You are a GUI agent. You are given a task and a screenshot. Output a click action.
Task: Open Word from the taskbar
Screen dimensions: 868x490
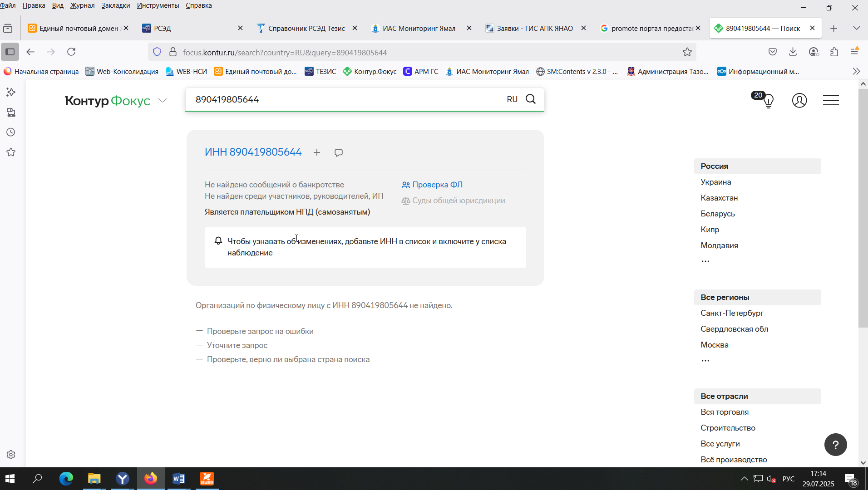point(178,479)
